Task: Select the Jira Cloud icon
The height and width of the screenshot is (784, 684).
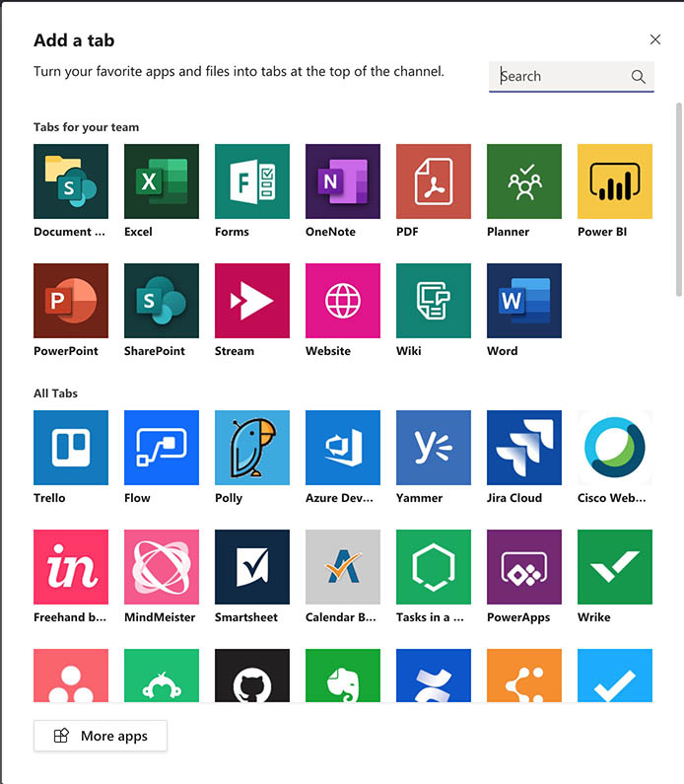Action: tap(524, 448)
